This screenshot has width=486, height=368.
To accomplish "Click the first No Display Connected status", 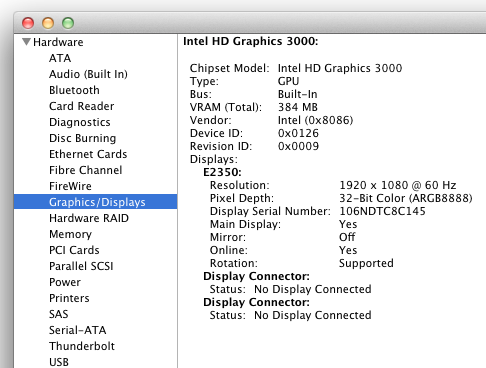I will 313,289.
